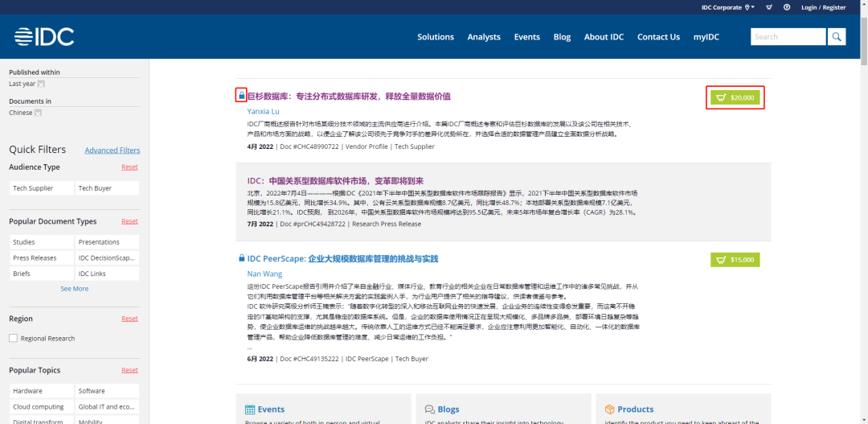Viewport: 868px width, 424px height.
Task: Toggle Global IT and eco... topic filter
Action: tap(107, 406)
